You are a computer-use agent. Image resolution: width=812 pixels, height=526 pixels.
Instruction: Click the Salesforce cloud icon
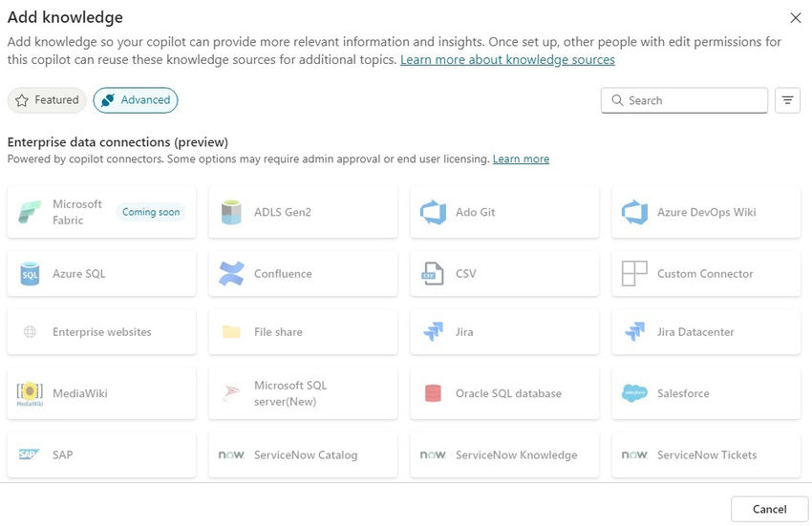(634, 393)
